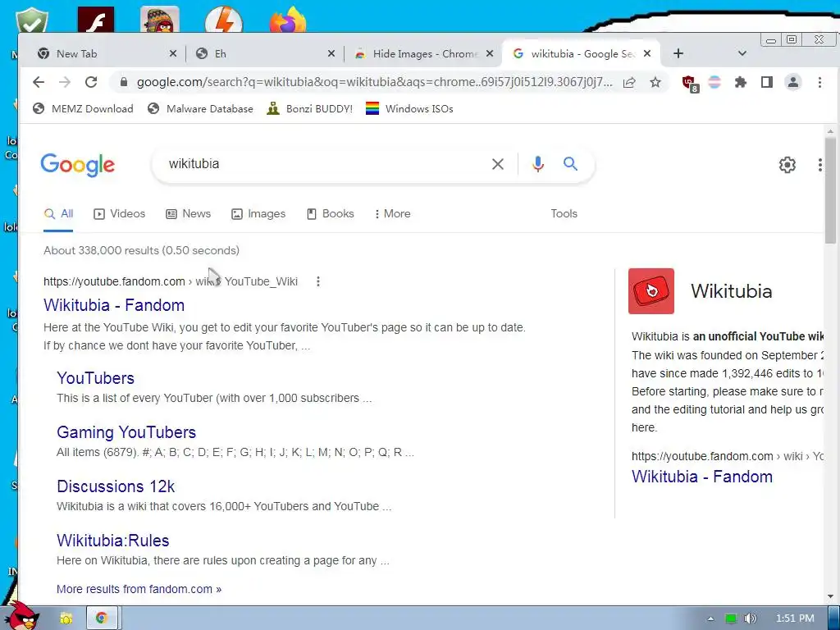Open More results from fandom.com
The image size is (840, 630).
(139, 589)
